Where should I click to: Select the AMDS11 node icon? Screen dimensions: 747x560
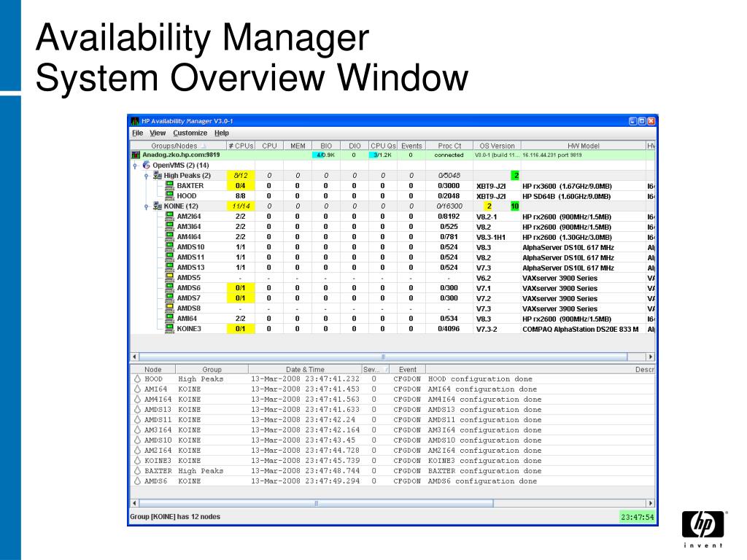pyautogui.click(x=169, y=257)
